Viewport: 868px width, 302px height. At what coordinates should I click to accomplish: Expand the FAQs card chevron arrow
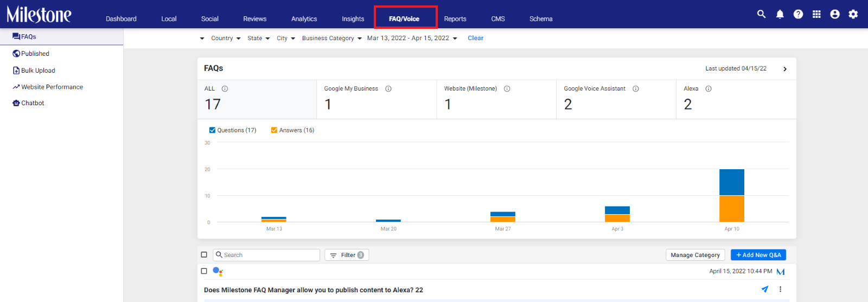pos(785,69)
